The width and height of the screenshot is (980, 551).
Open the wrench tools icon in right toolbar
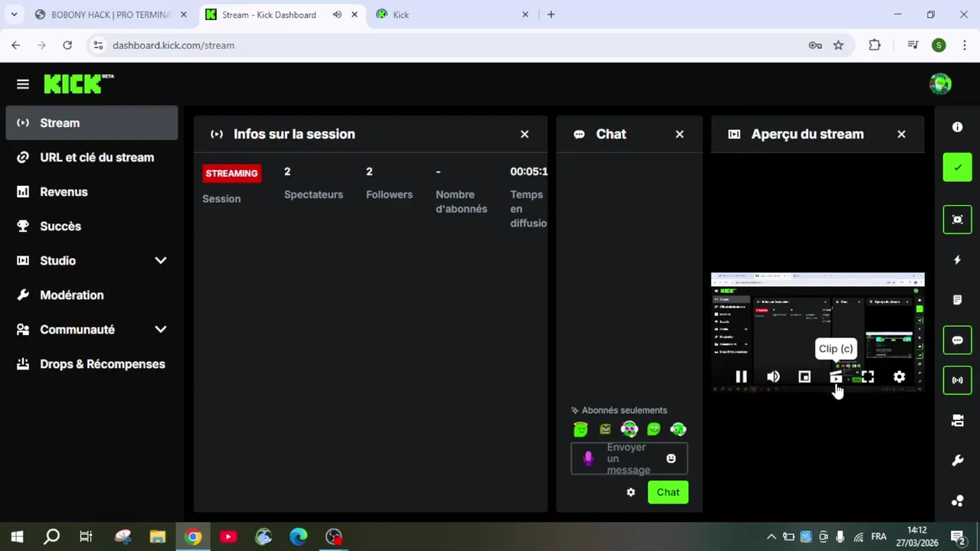coord(957,461)
